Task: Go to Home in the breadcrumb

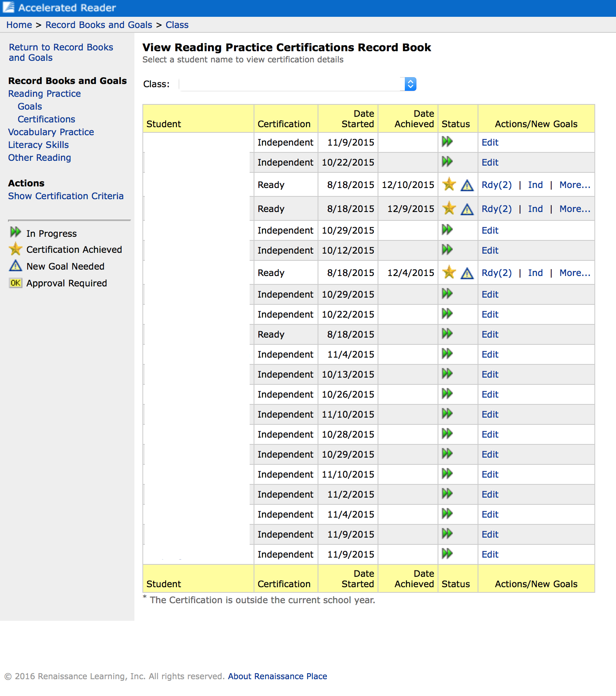Action: (19, 25)
